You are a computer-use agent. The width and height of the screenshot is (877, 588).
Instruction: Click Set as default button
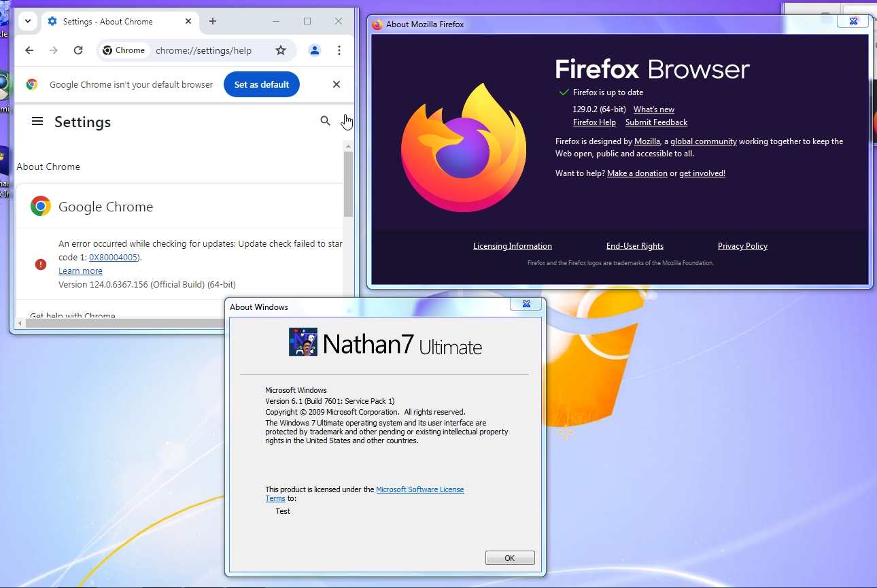[262, 84]
